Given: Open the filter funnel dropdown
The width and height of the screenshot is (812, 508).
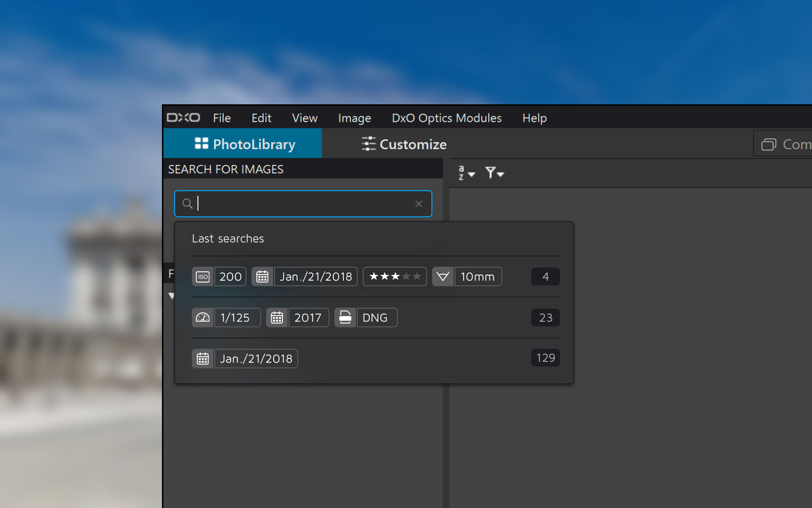Looking at the screenshot, I should tap(494, 173).
